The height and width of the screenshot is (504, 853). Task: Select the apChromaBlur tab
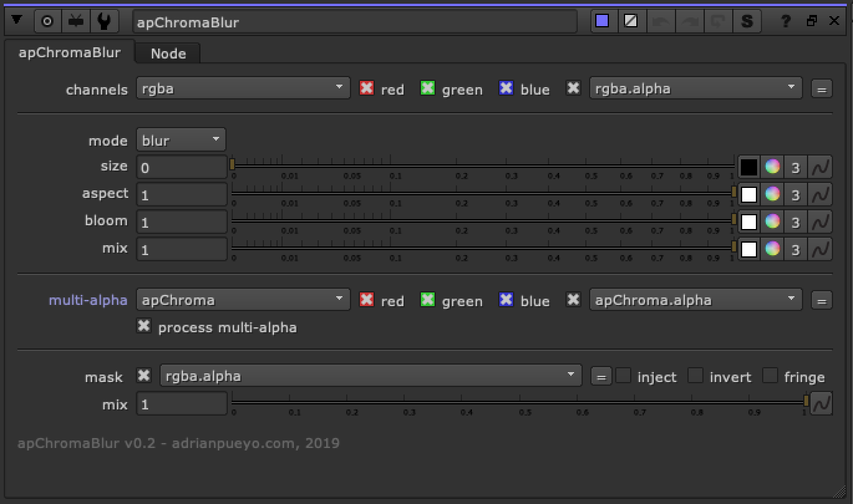pos(70,52)
